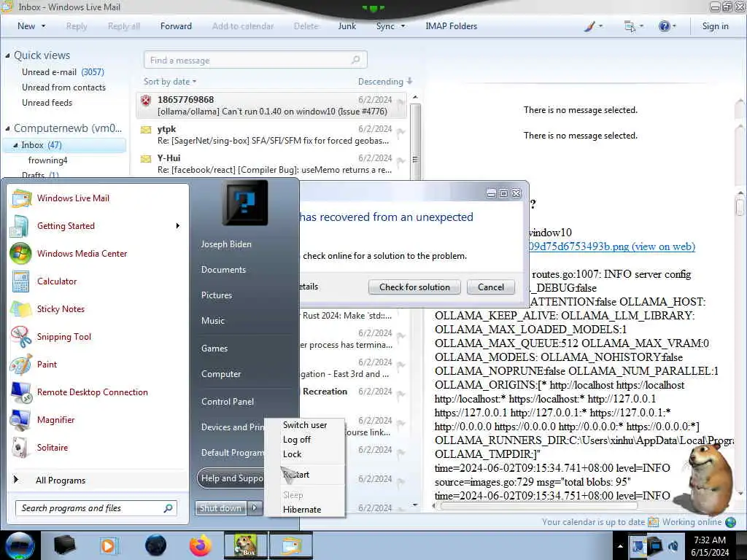Collapse the Computernewb account tree
The width and height of the screenshot is (747, 560).
click(x=7, y=128)
